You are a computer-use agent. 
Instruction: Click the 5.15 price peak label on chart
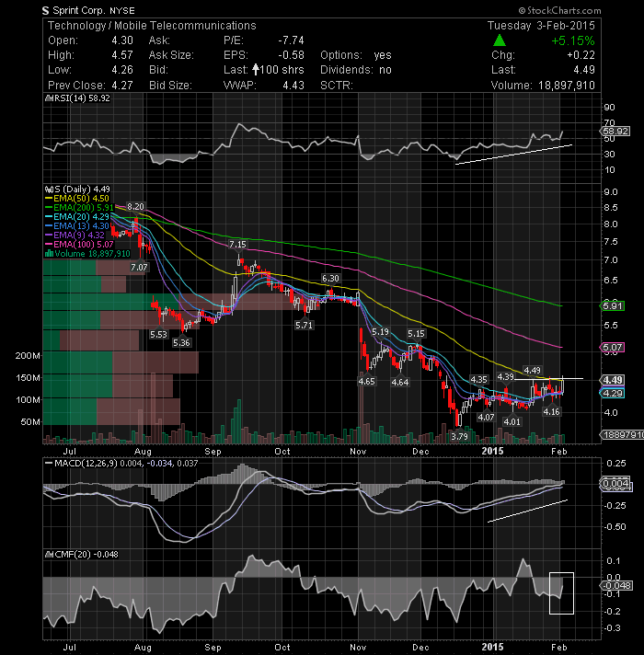(x=416, y=333)
